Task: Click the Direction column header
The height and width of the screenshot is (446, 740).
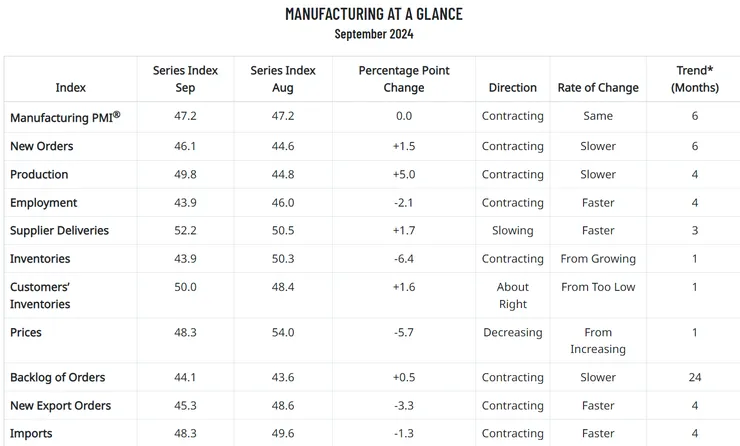Action: (x=513, y=87)
